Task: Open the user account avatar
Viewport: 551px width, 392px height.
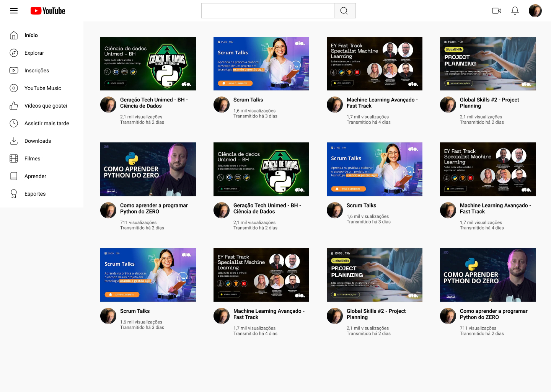Action: point(535,11)
